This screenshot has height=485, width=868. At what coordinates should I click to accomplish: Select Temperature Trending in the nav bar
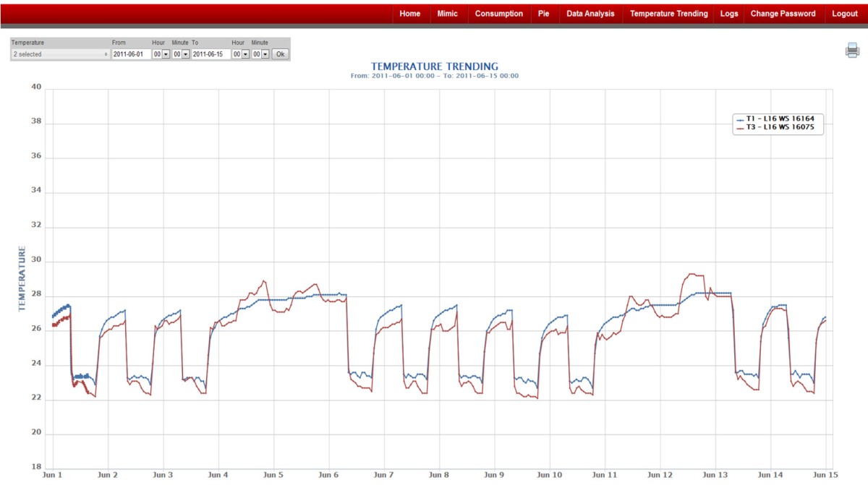tap(669, 14)
